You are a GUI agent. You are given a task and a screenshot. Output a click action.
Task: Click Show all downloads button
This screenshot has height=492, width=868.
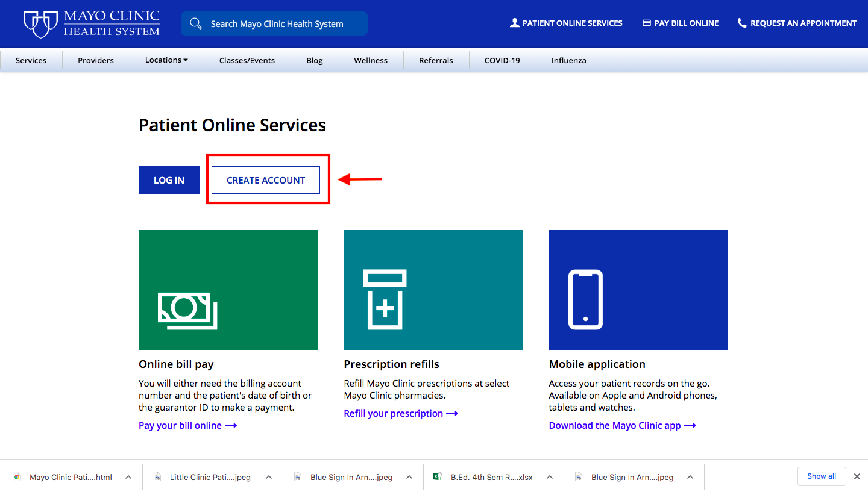(x=822, y=476)
